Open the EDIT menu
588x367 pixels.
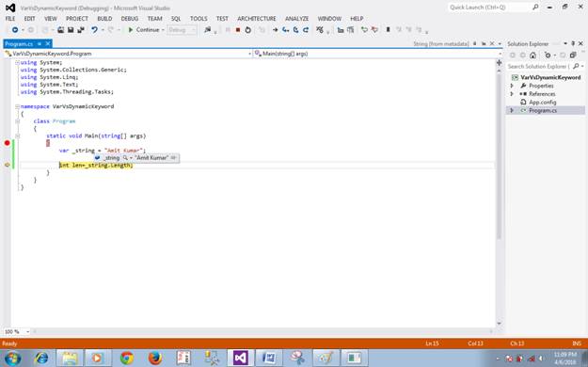coord(29,19)
